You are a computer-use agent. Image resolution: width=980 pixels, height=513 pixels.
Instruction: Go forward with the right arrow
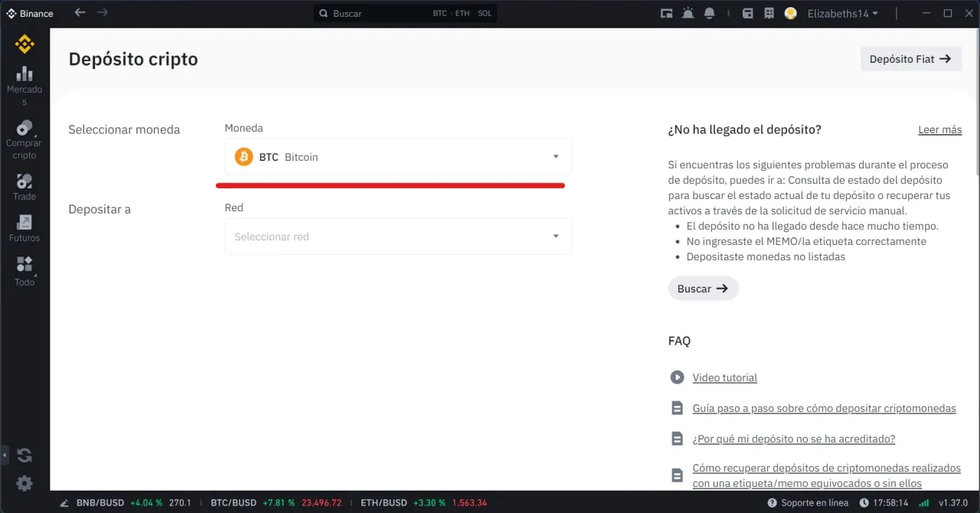pyautogui.click(x=103, y=13)
